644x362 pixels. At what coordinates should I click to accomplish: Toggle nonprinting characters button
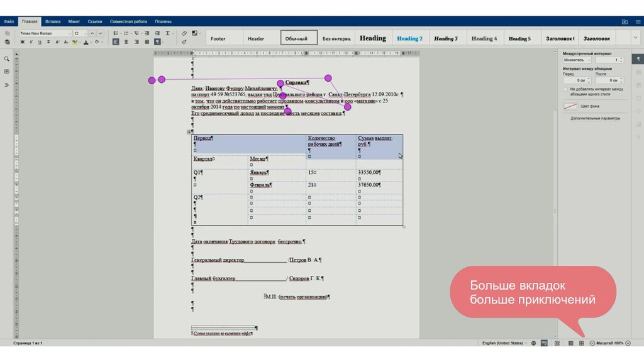click(157, 42)
